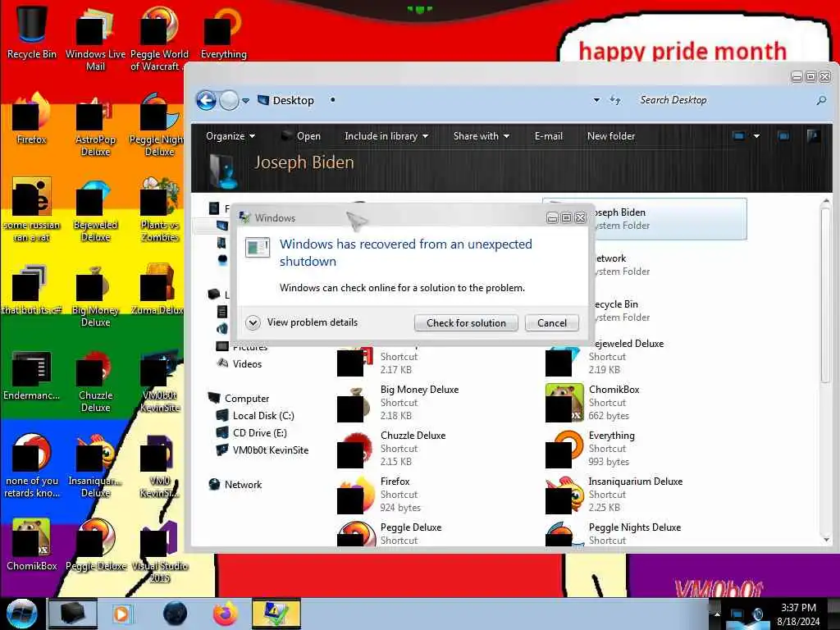840x630 pixels.
Task: Open the Big Money Deluxe desktop shortcut
Action: 95,294
